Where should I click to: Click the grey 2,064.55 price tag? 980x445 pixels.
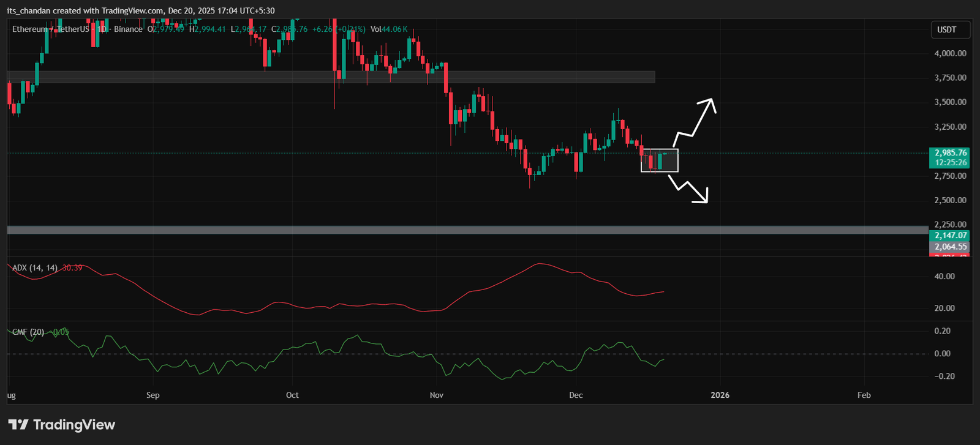950,247
